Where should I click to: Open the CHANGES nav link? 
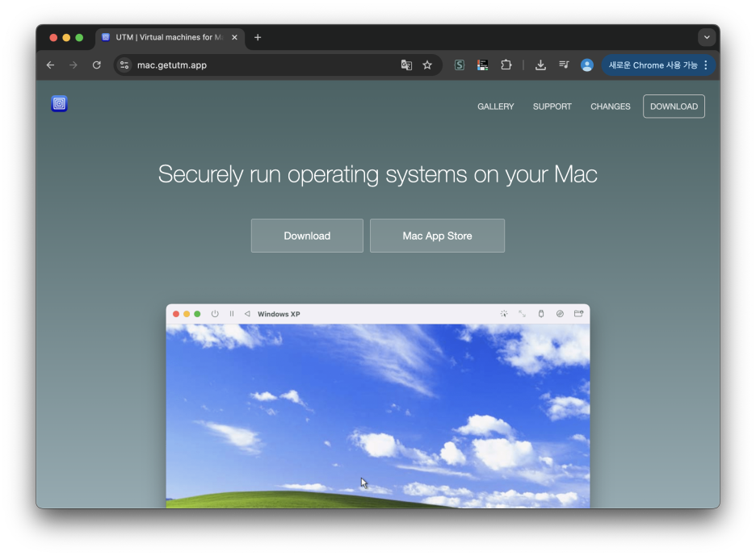(611, 107)
